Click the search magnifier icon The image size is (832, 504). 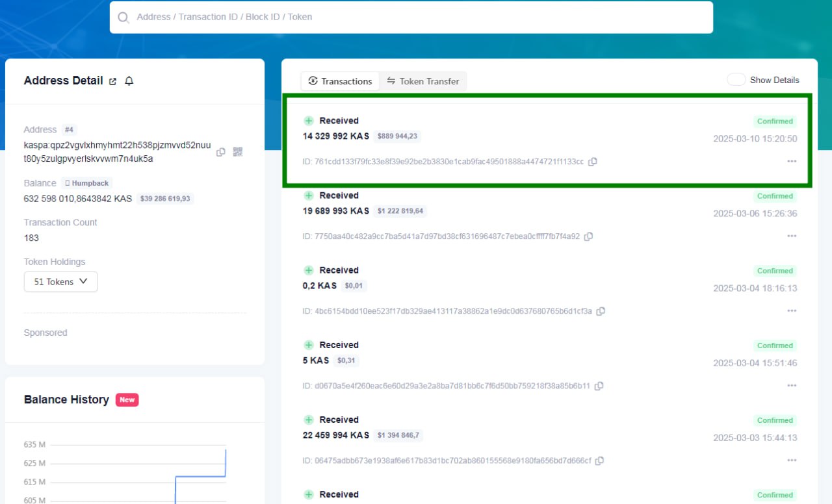coord(123,18)
